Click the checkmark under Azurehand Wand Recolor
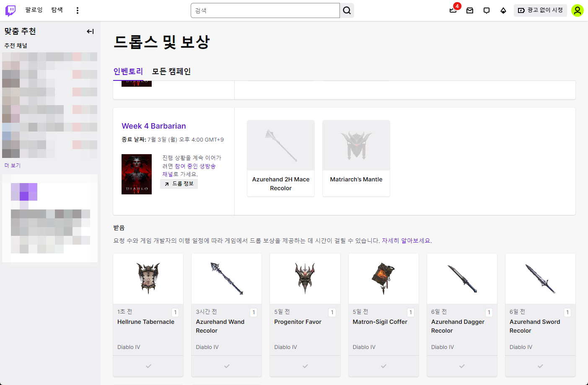588x385 pixels. tap(227, 366)
